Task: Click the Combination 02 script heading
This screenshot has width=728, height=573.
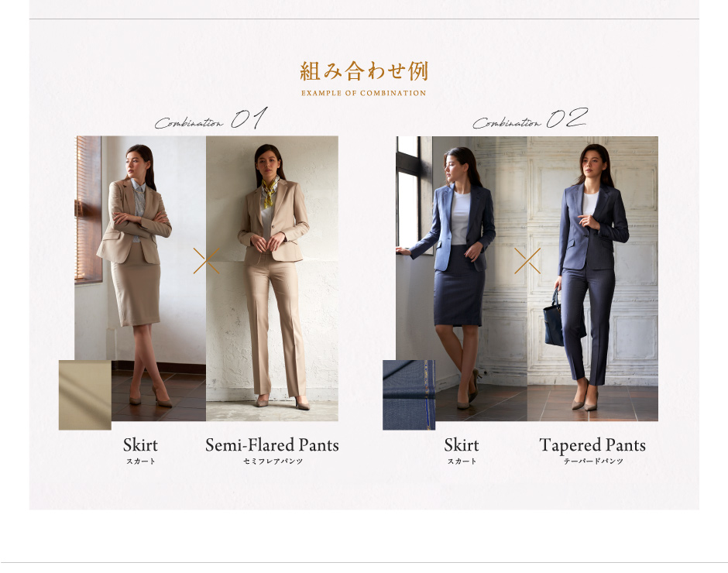Action: coord(531,118)
